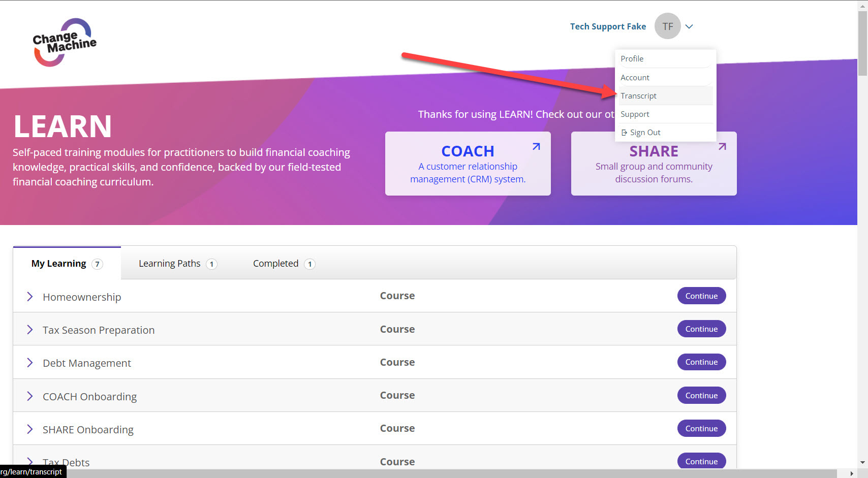The image size is (868, 478).
Task: Continue the Tax Debts course
Action: click(x=701, y=461)
